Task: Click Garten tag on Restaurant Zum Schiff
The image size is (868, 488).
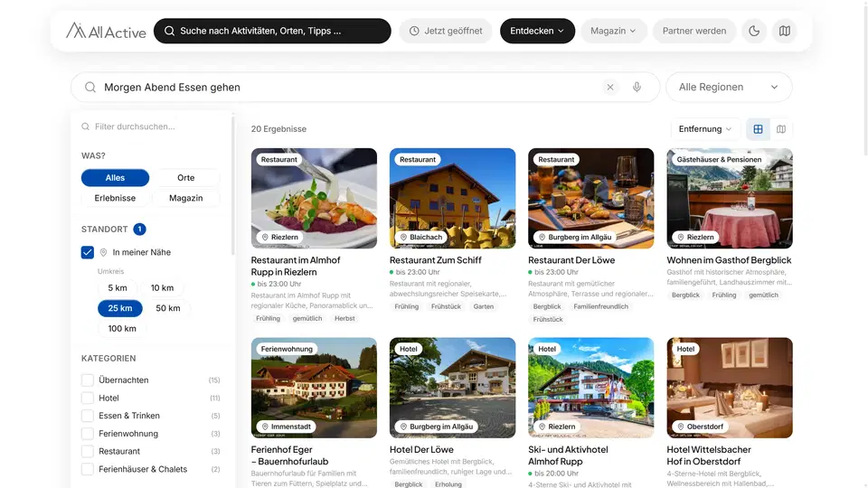Action: tap(483, 306)
